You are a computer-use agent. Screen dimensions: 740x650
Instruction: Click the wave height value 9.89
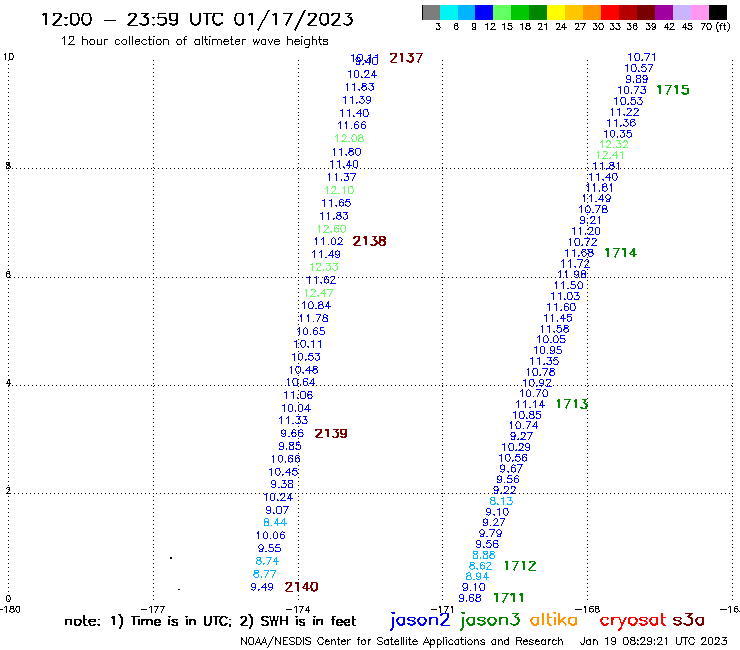(x=637, y=79)
